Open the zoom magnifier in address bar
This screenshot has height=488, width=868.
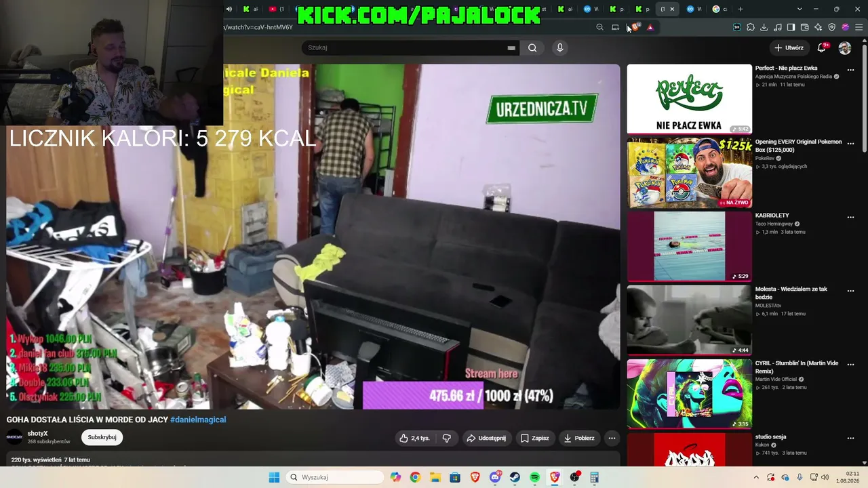tap(599, 27)
